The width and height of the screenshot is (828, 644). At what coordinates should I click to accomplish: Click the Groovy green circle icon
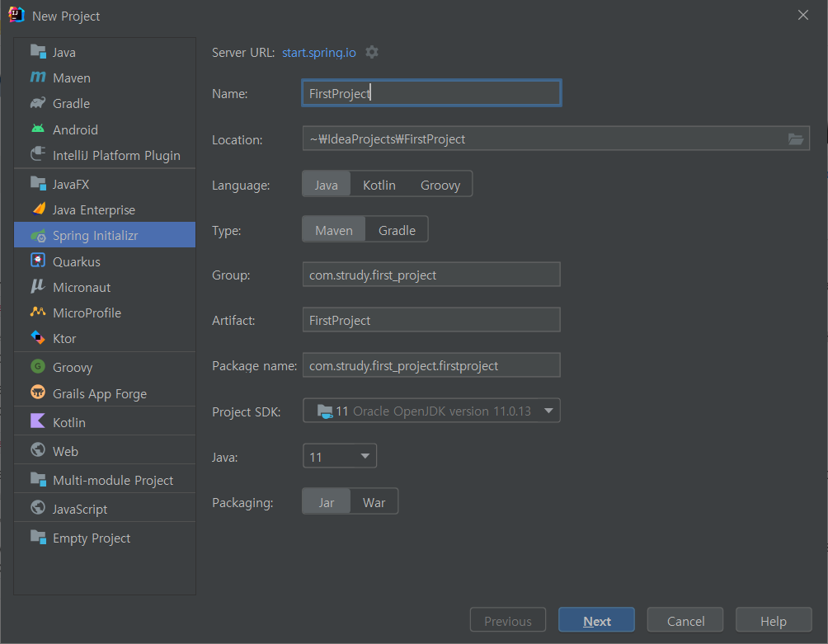(38, 366)
